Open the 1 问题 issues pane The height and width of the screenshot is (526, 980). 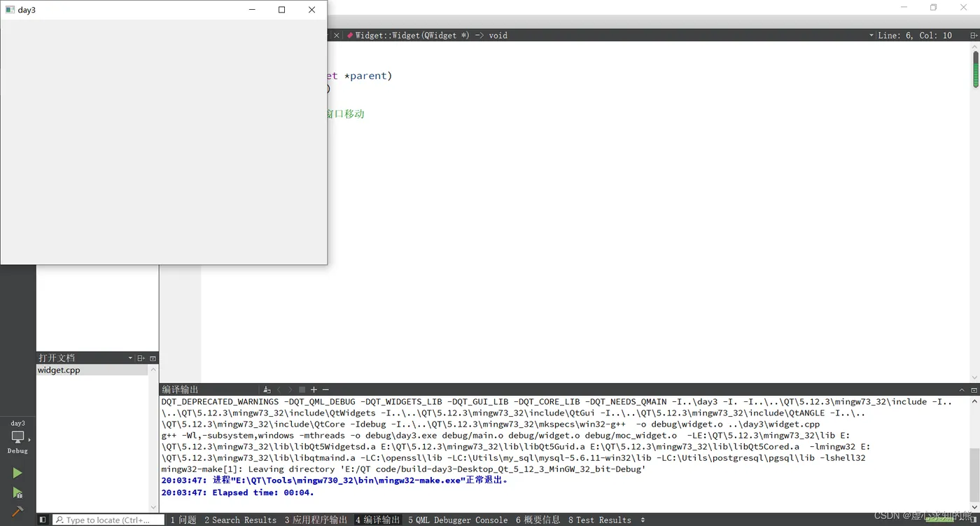click(183, 520)
